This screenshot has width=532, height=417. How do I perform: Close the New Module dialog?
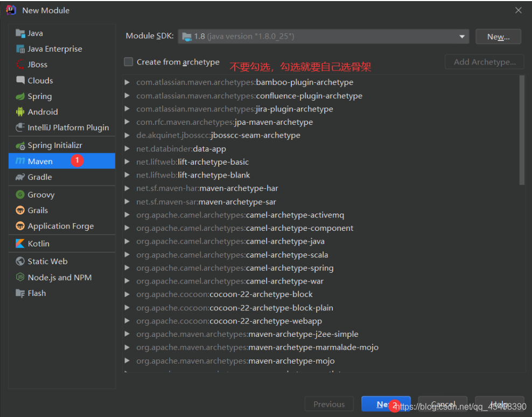click(x=518, y=11)
